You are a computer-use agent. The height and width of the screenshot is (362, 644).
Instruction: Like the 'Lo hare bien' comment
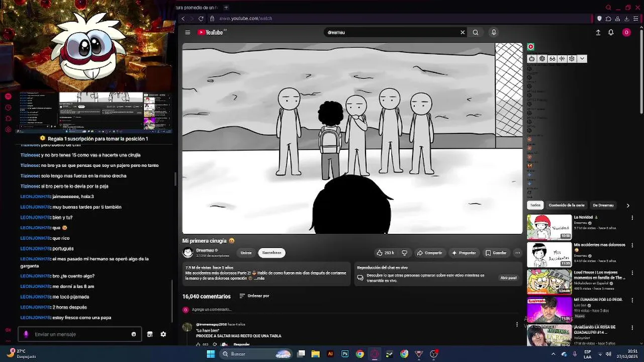tap(198, 344)
